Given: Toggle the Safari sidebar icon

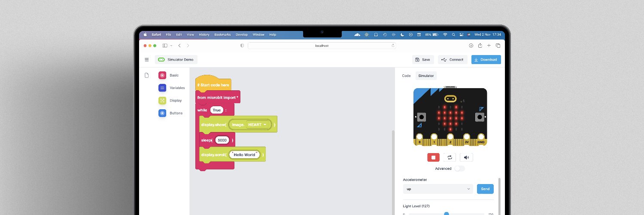Looking at the screenshot, I should [x=165, y=46].
